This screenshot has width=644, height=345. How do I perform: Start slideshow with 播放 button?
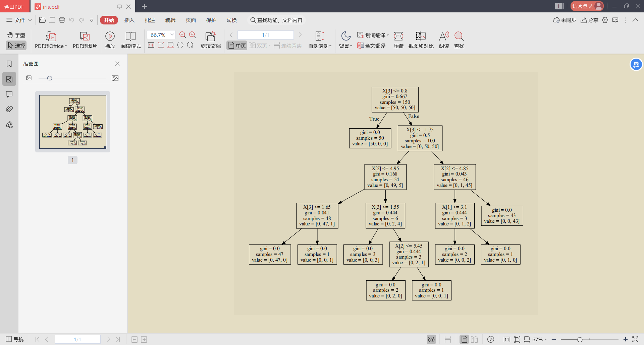point(110,40)
